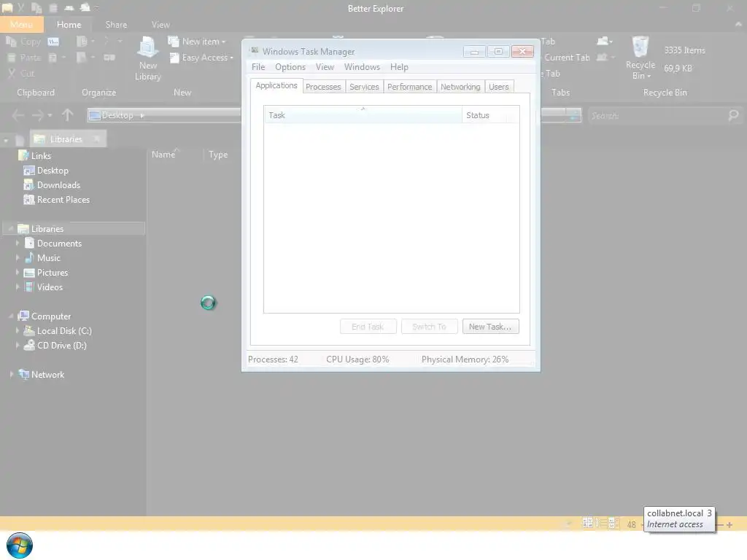Image resolution: width=747 pixels, height=560 pixels.
Task: Sort applications by Status column header
Action: [x=490, y=115]
